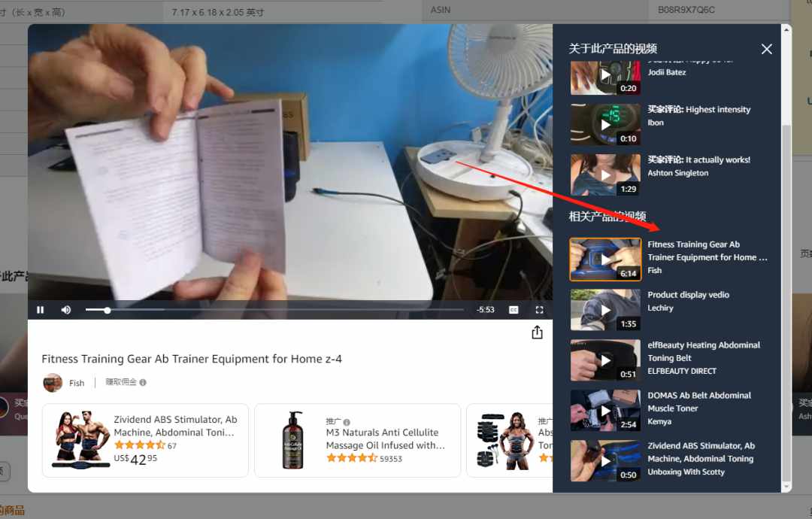Click the volume slider knob on progress bar
This screenshot has width=812, height=519.
pos(108,310)
